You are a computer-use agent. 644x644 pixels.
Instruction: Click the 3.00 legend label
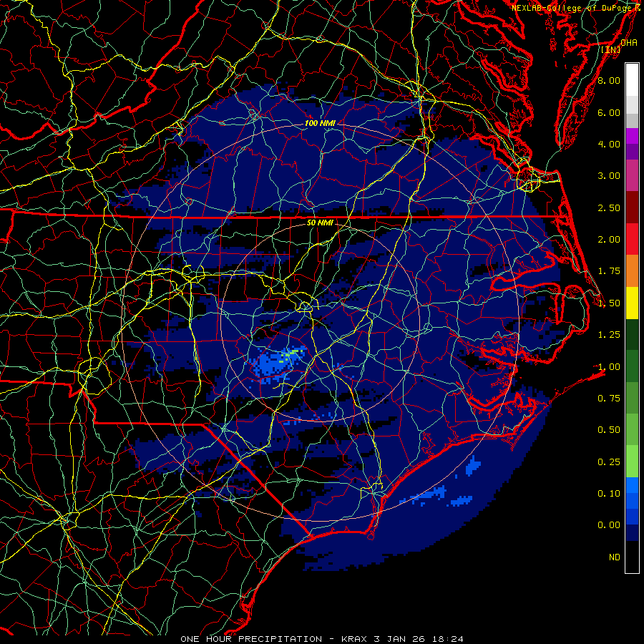[609, 176]
